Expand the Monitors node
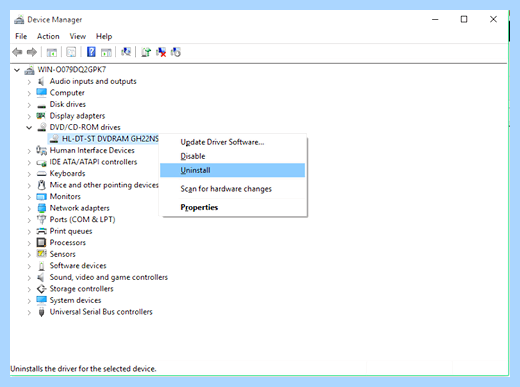 tap(29, 197)
